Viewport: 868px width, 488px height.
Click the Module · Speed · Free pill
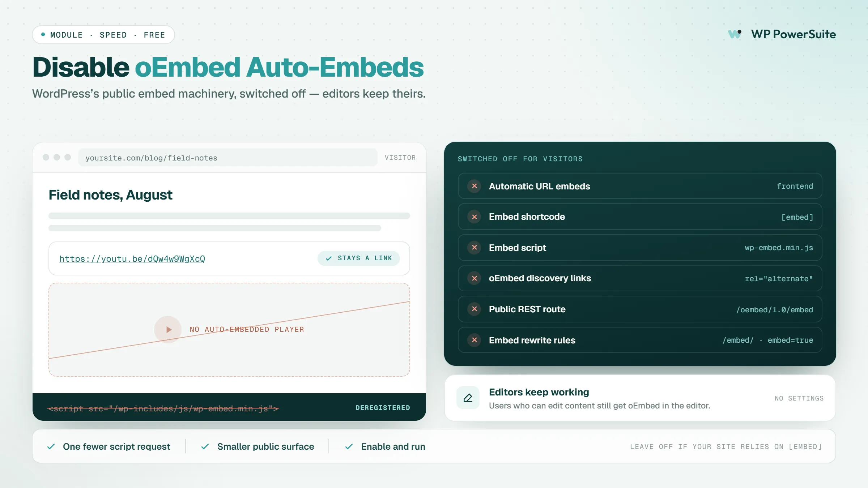tap(103, 35)
